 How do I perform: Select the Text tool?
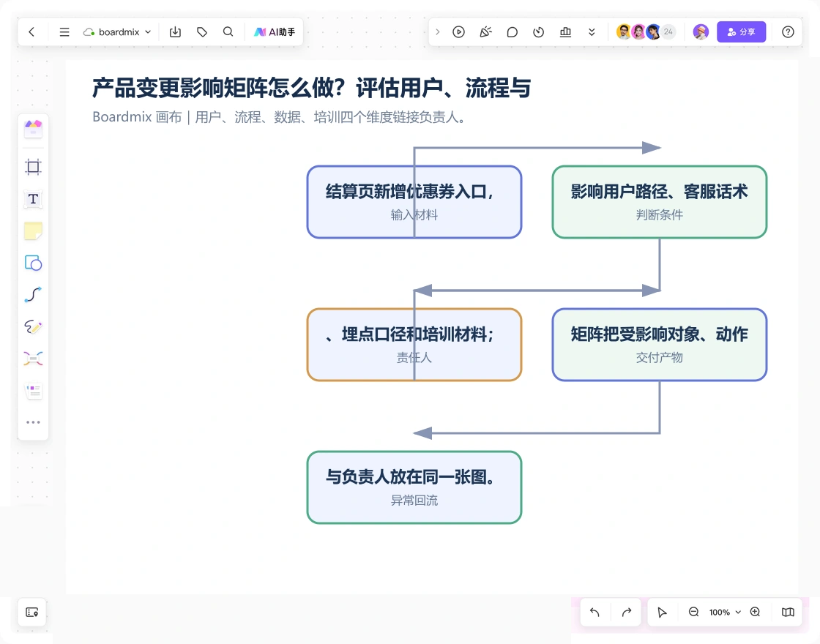33,199
